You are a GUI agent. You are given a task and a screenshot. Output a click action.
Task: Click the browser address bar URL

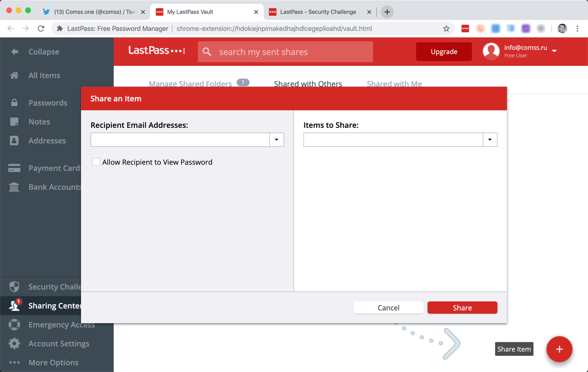pos(274,28)
